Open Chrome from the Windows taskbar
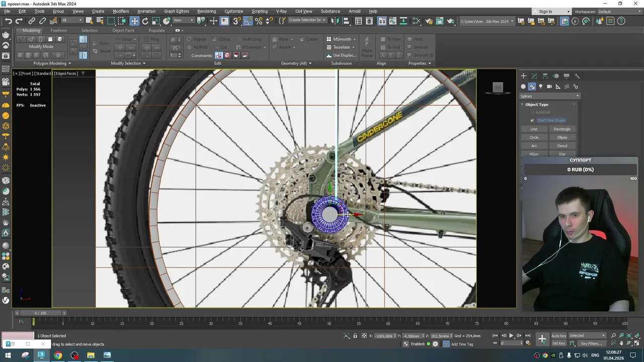The image size is (644, 362). 58,355
